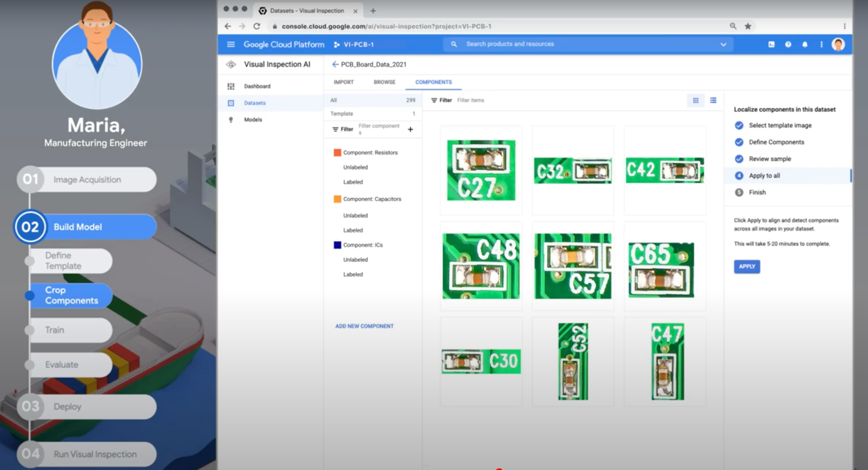Click the Filter items input field
Screen dimensions: 868x470
coord(471,101)
